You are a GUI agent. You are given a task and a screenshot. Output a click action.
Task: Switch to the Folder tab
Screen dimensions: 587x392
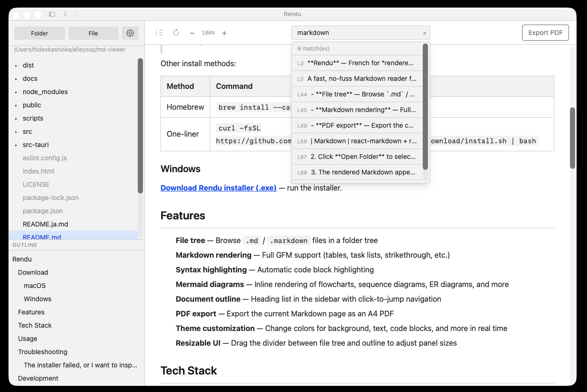click(x=39, y=33)
